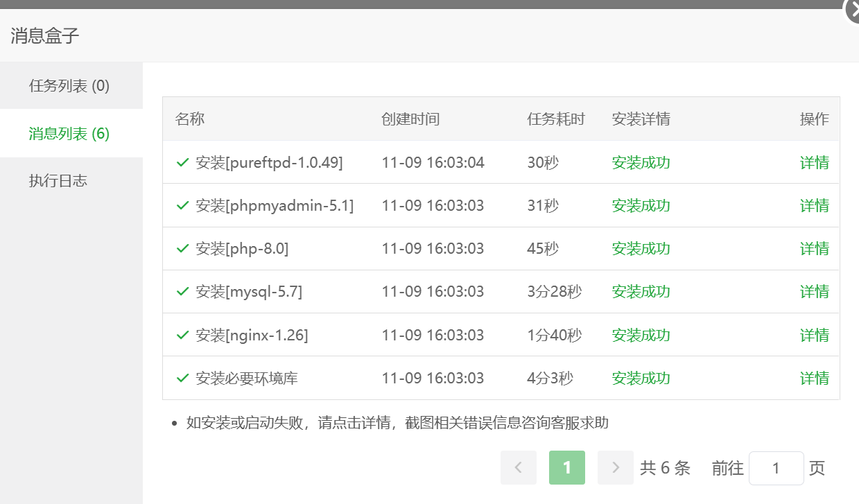This screenshot has width=859, height=504.
Task: Go to previous page arrow
Action: [519, 468]
